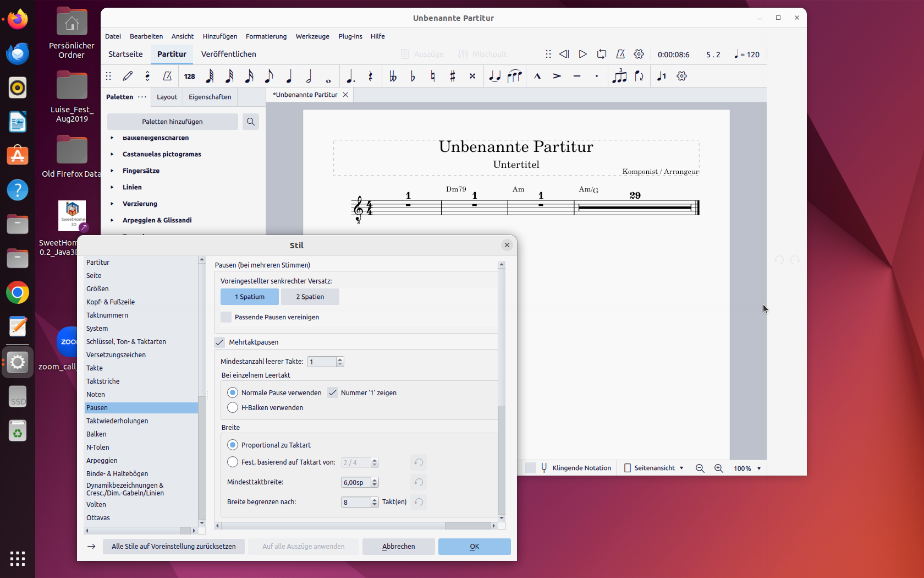The height and width of the screenshot is (578, 924).
Task: Open playback settings gear
Action: [639, 54]
